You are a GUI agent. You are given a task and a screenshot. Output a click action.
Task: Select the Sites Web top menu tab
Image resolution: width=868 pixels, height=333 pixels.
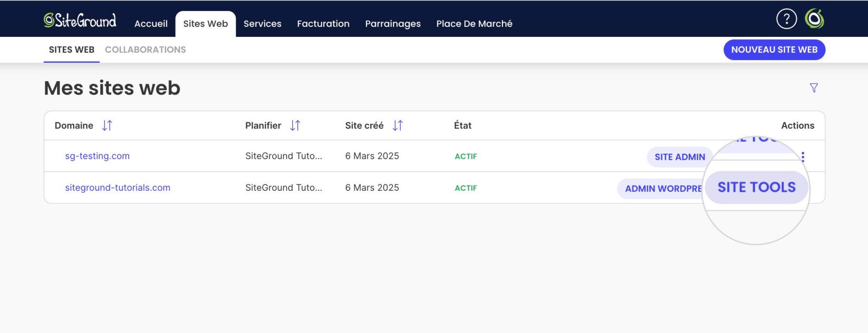click(206, 24)
